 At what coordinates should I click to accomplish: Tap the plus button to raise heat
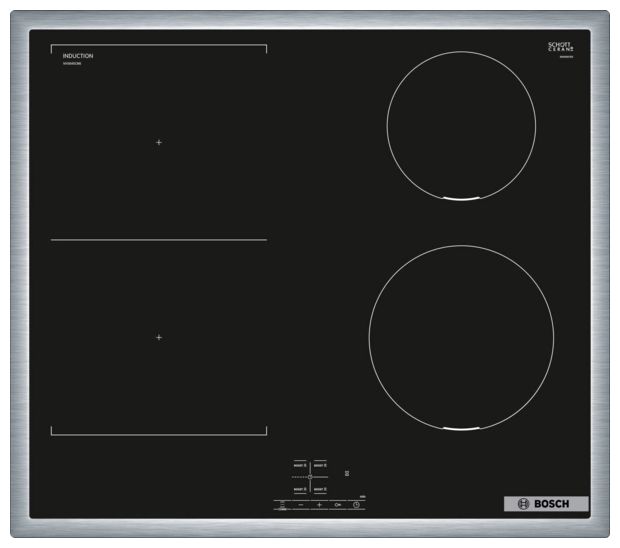click(x=319, y=505)
